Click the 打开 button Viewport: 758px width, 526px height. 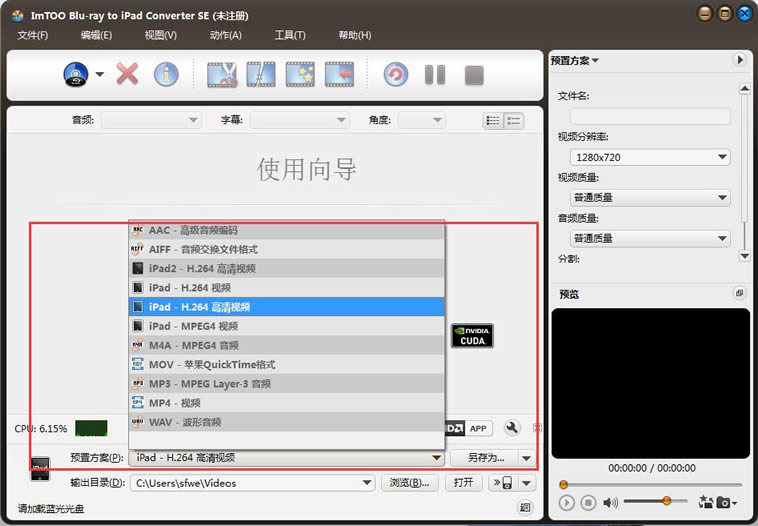pos(463,482)
